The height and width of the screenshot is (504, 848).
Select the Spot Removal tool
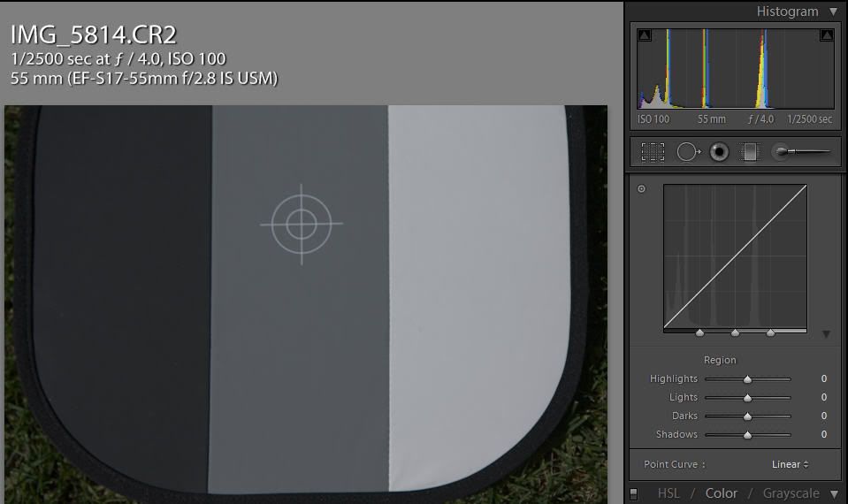688,152
